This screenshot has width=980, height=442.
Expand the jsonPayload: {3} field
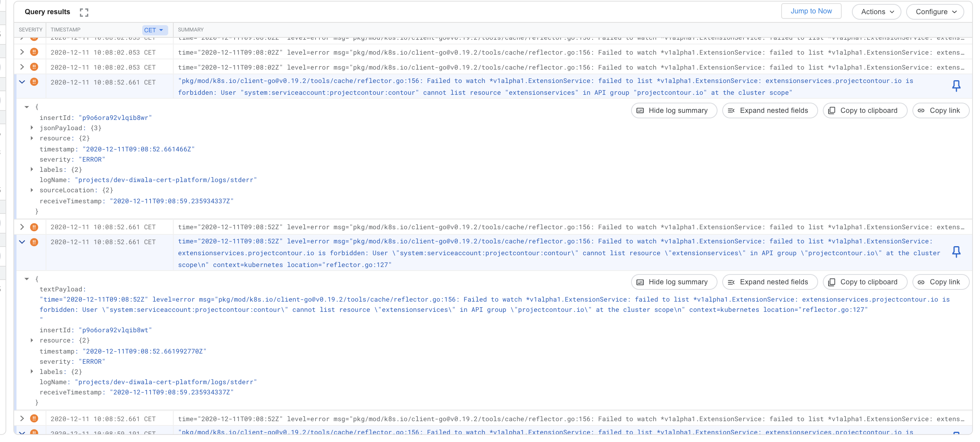click(32, 128)
